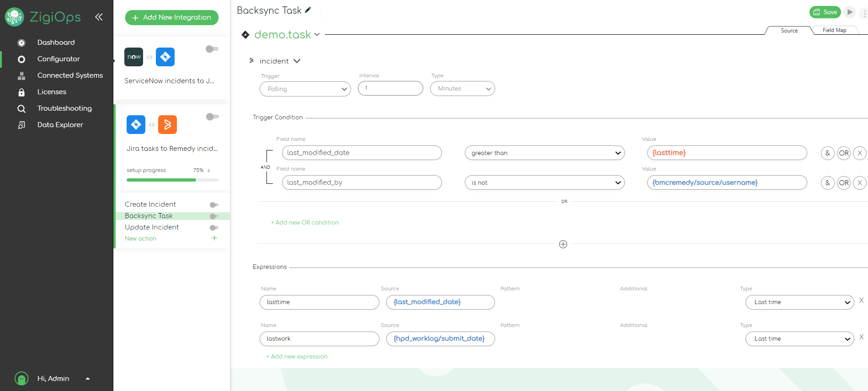This screenshot has height=391, width=868.
Task: Click plus icon beside New action
Action: click(x=214, y=238)
